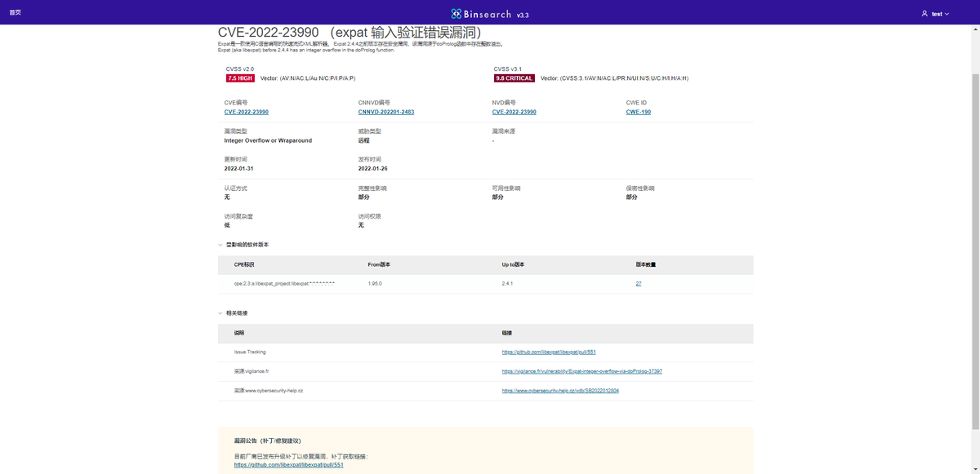Open the vigilance.fr vulnerability link
Image resolution: width=980 pixels, height=474 pixels.
[x=582, y=371]
